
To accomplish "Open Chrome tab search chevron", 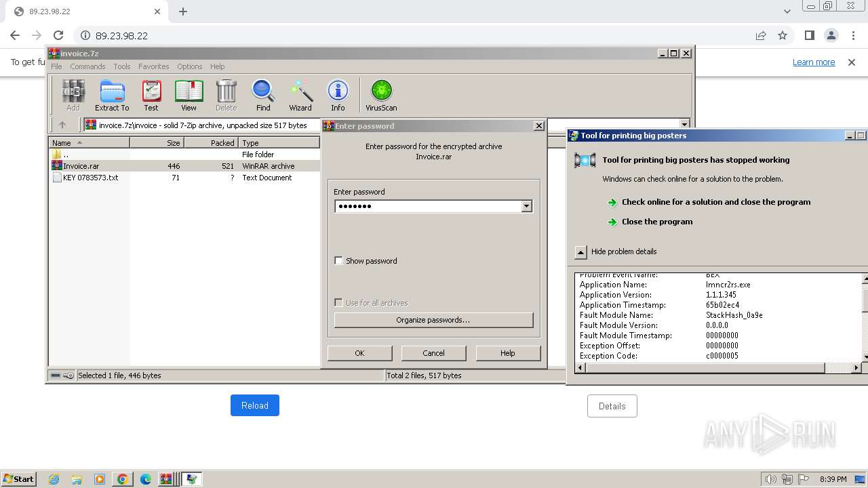I will pyautogui.click(x=787, y=12).
